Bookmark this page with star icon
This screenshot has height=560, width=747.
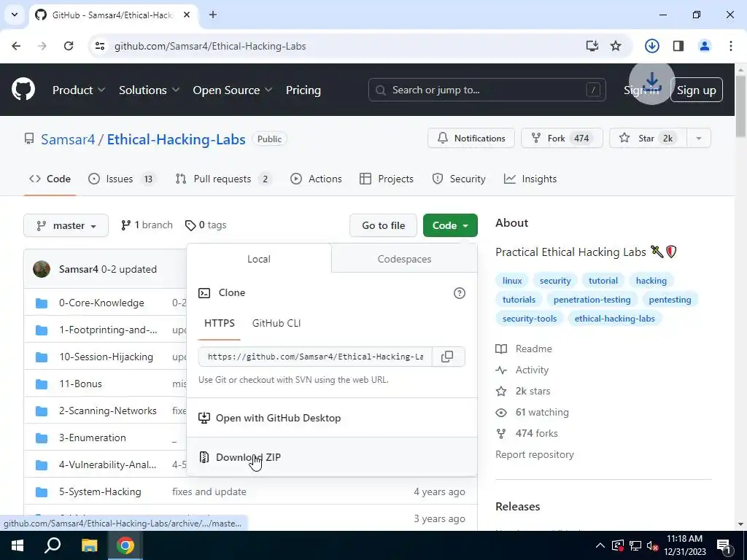click(616, 46)
